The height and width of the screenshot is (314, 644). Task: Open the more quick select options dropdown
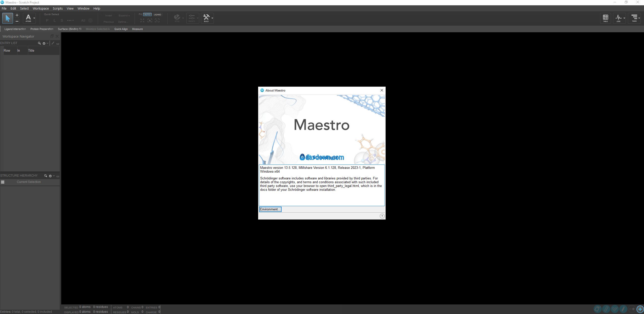71,20
